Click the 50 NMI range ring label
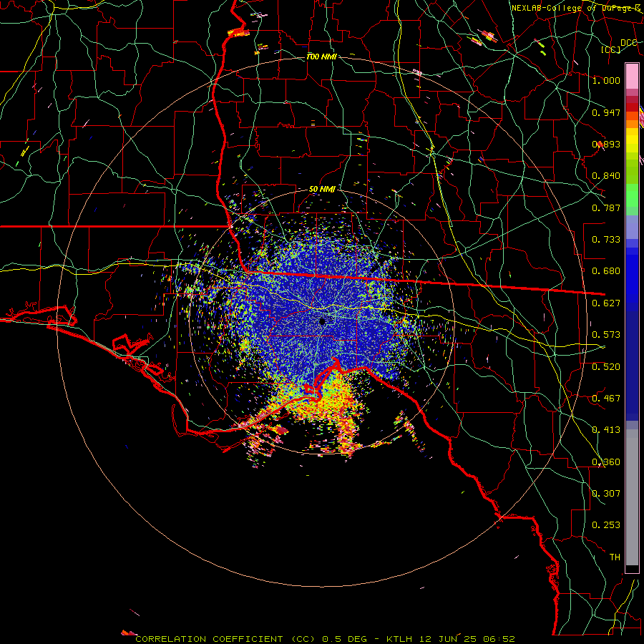 tap(322, 190)
